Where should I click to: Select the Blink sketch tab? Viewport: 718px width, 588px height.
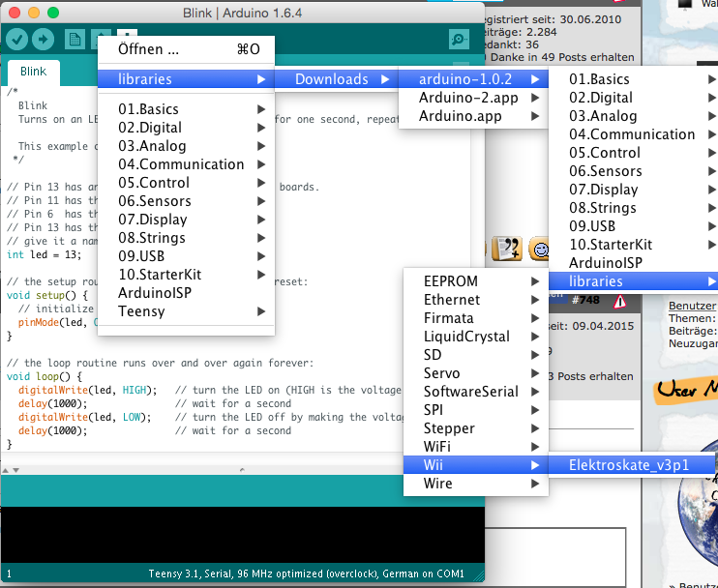[x=34, y=72]
